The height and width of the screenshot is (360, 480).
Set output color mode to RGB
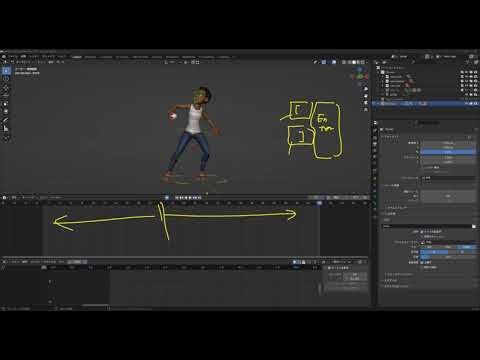(448, 247)
